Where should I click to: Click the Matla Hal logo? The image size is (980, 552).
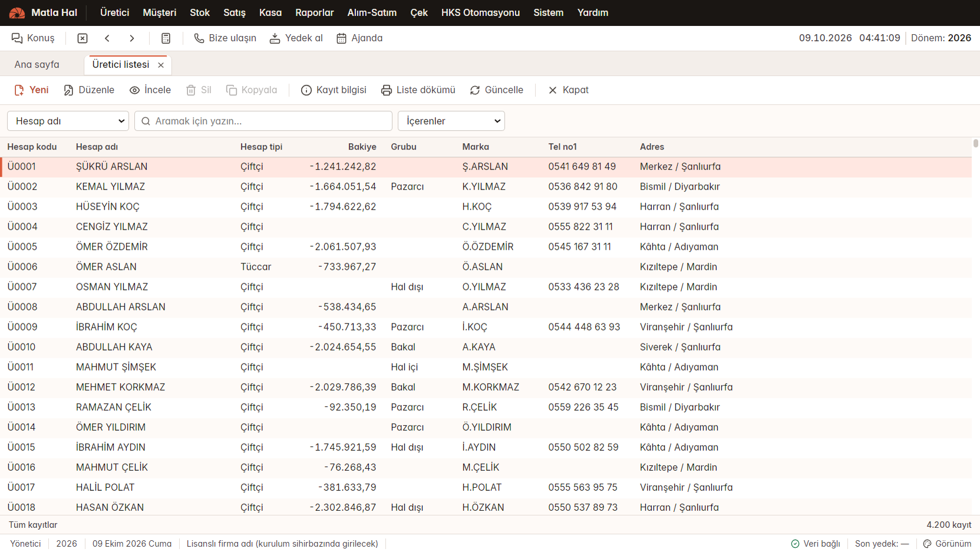[x=44, y=12]
